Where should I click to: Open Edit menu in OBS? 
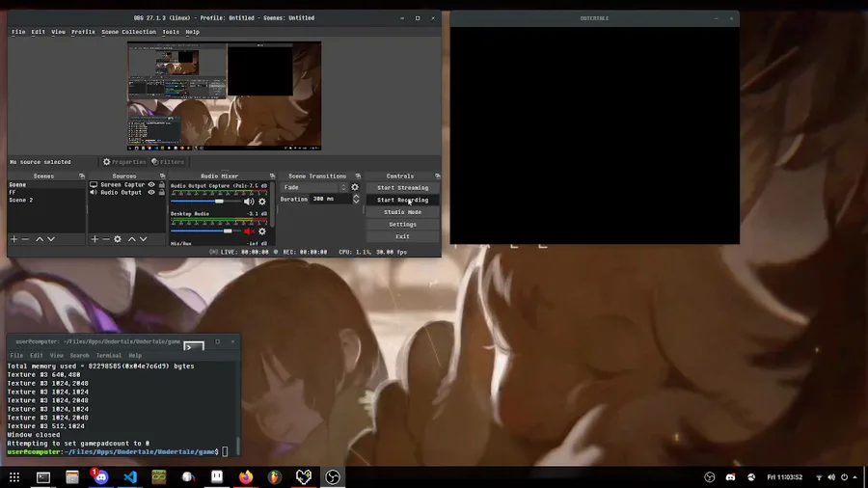39,32
